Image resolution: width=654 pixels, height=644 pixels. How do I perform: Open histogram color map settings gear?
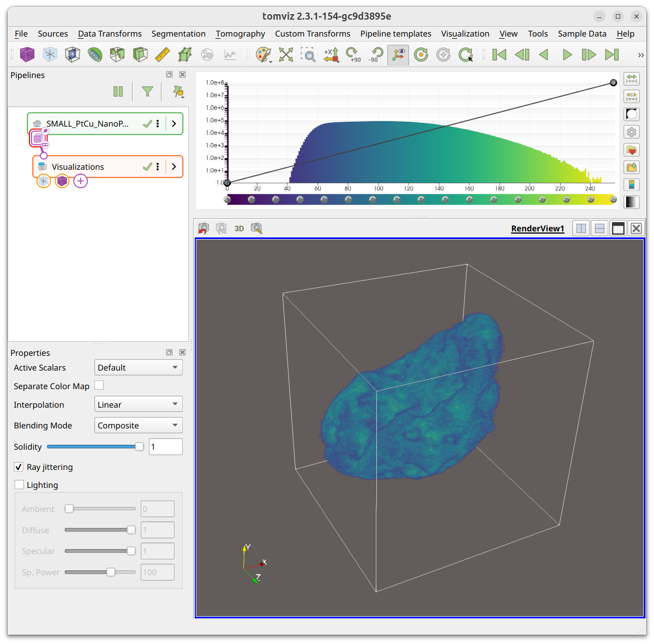[632, 132]
